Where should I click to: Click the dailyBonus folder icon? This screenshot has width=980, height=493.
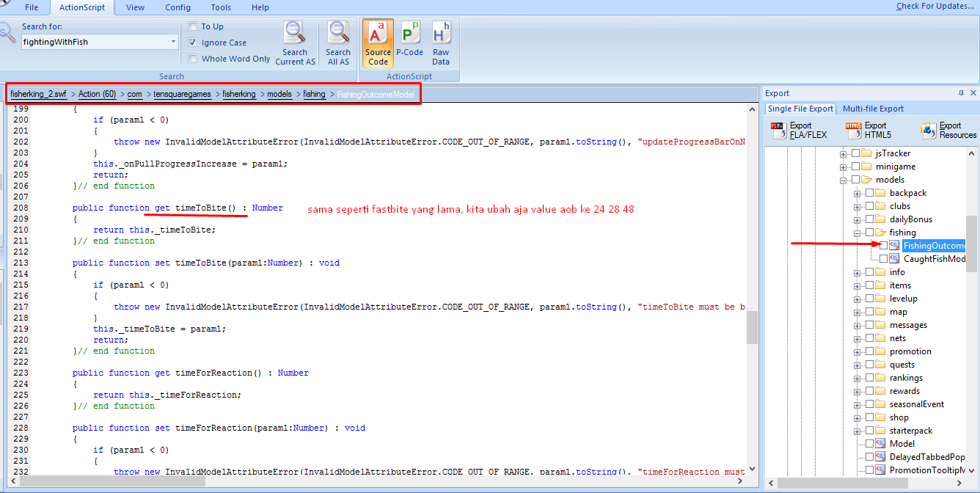point(880,219)
